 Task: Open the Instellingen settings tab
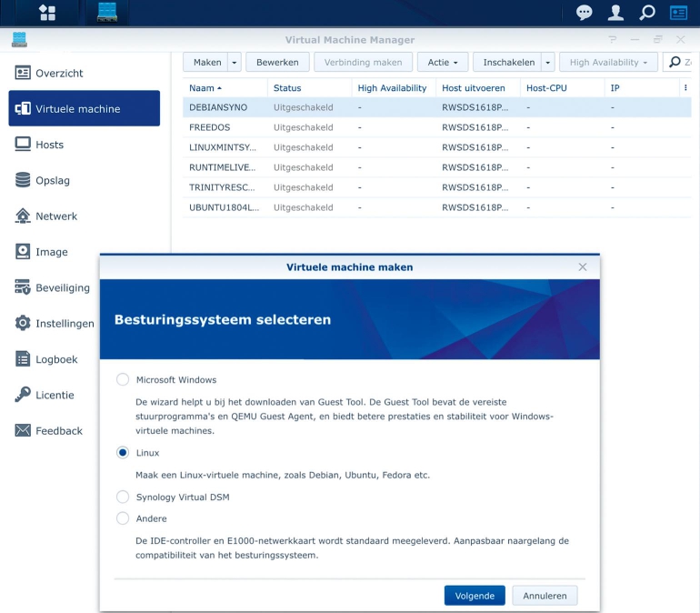pyautogui.click(x=65, y=323)
